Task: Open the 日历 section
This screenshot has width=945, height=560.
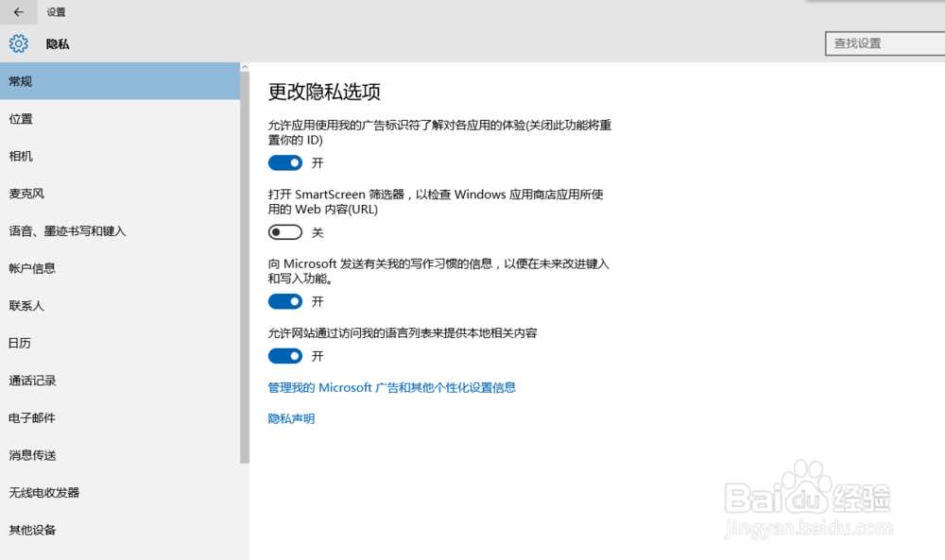Action: (x=120, y=343)
